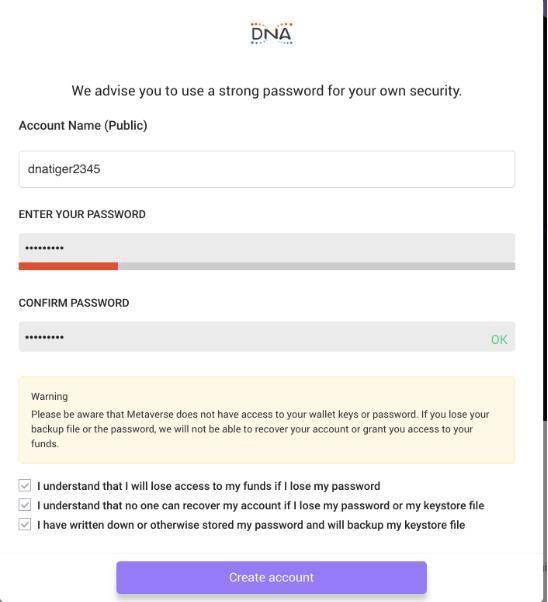The image size is (548, 602).
Task: Click into the CONFIRM PASSWORD field
Action: [267, 337]
